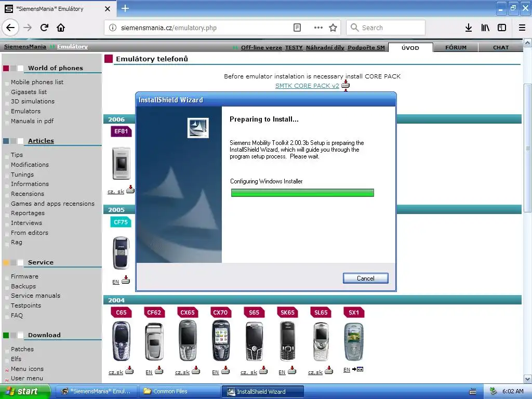Open Patches in the Download section
The width and height of the screenshot is (532, 399).
[22, 349]
